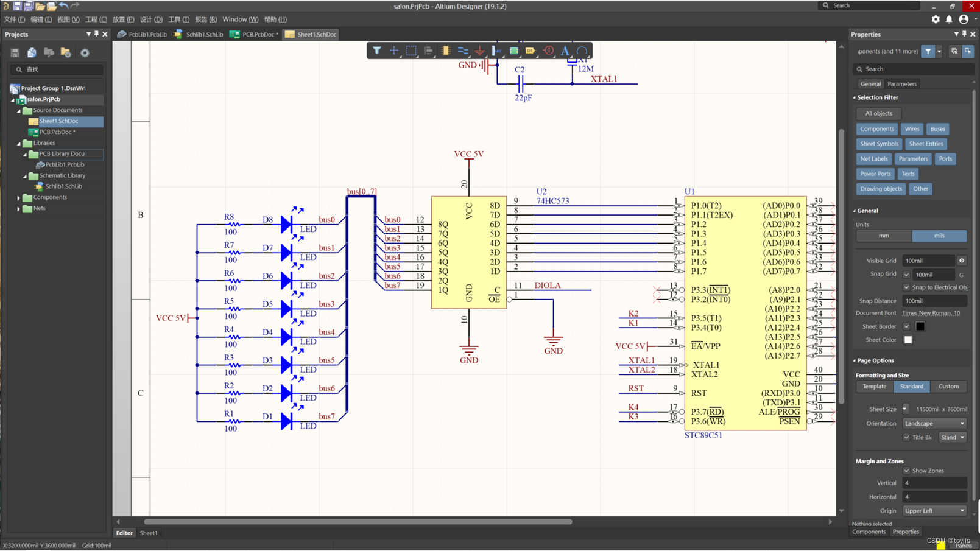Open the align objects tool
Screen dimensions: 980x551
point(428,51)
